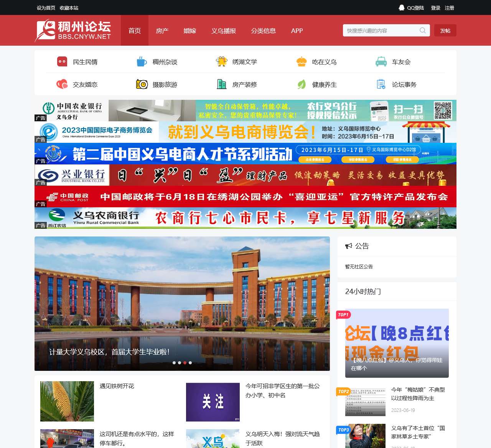Screen dimensions: 491x448
Task: Open the TOP2 post thumbnail
Action: coord(365,402)
